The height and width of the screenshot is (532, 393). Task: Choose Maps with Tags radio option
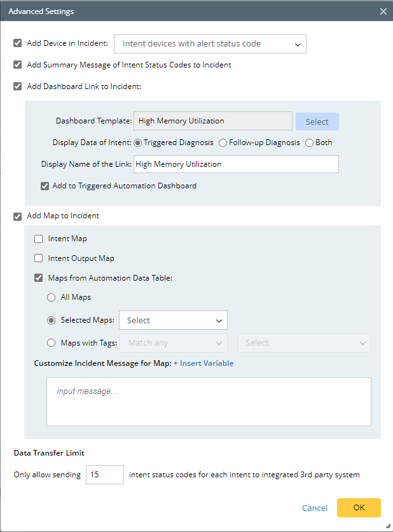[x=52, y=343]
